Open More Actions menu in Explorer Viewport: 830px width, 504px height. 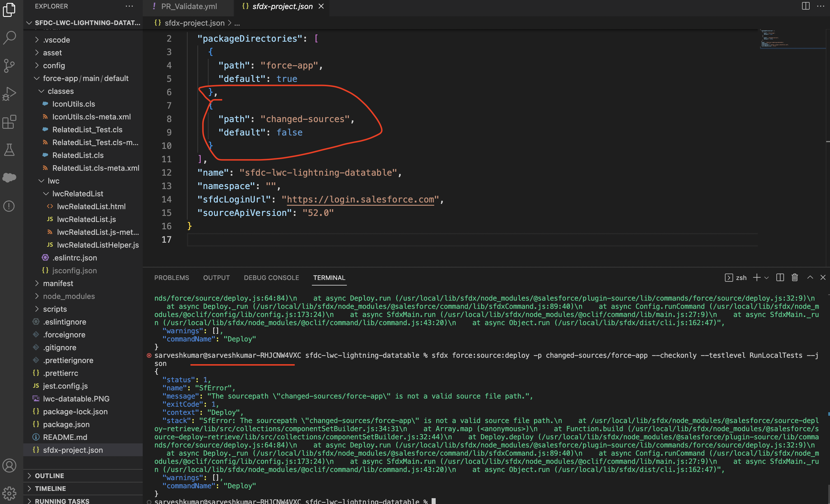pos(129,6)
